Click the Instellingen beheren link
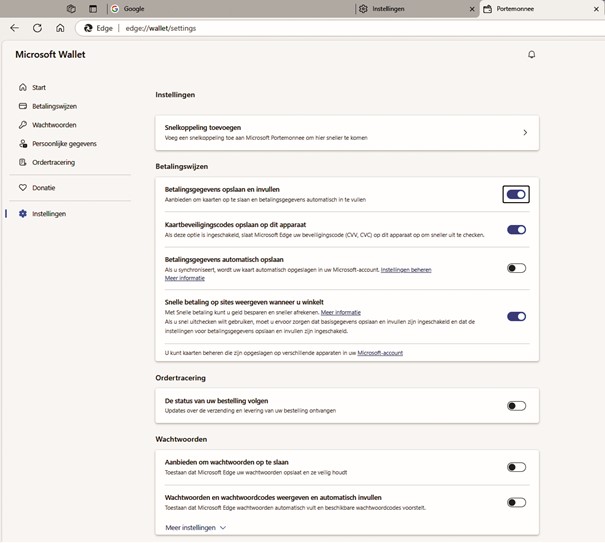This screenshot has height=543, width=605. coord(406,270)
